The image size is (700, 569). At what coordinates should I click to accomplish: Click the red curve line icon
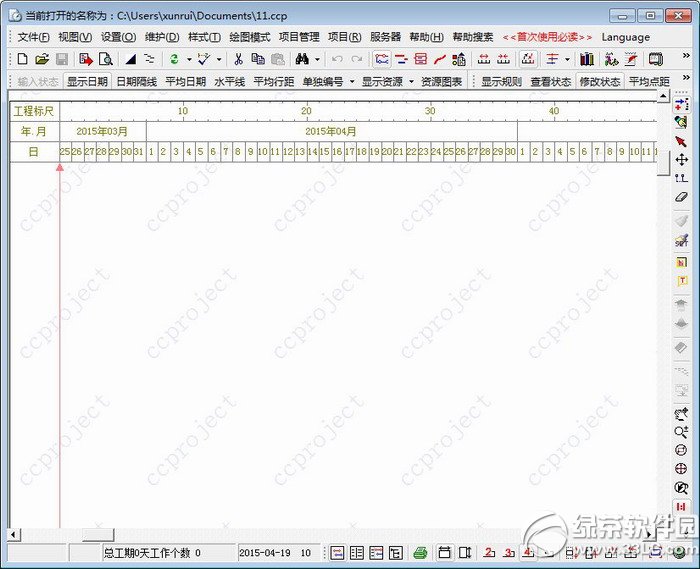click(440, 59)
